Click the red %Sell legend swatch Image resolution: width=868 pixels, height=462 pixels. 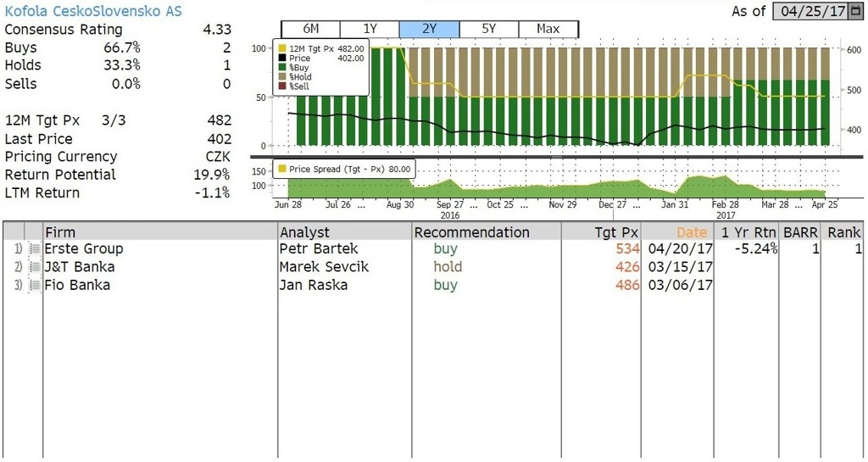[x=281, y=86]
